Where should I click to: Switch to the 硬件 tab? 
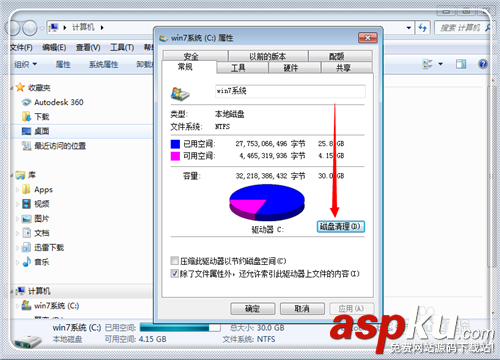click(x=294, y=68)
